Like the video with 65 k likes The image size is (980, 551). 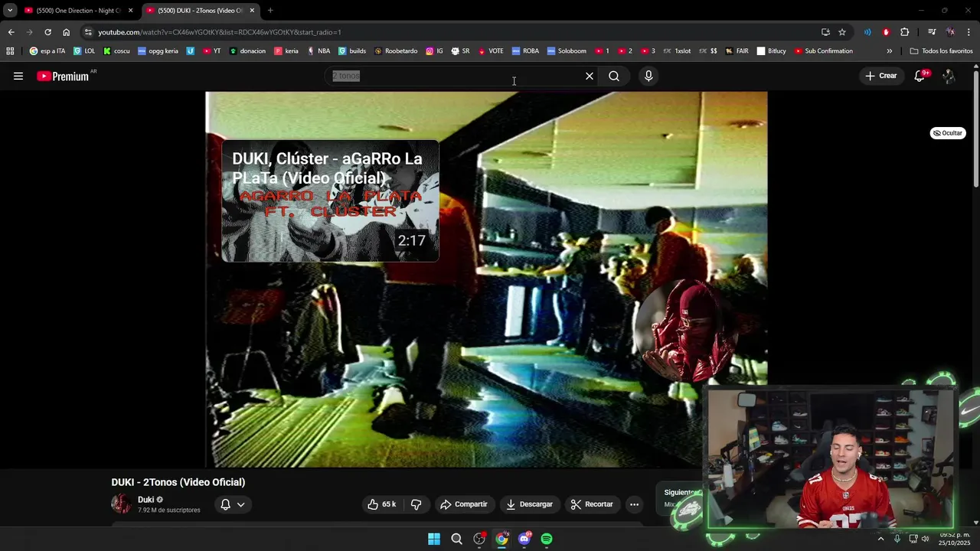click(381, 504)
